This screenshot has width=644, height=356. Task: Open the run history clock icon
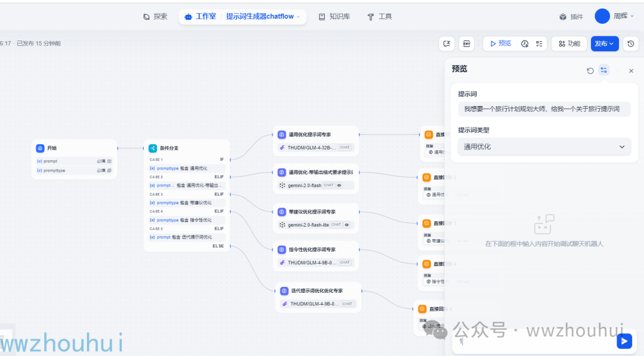(x=525, y=44)
